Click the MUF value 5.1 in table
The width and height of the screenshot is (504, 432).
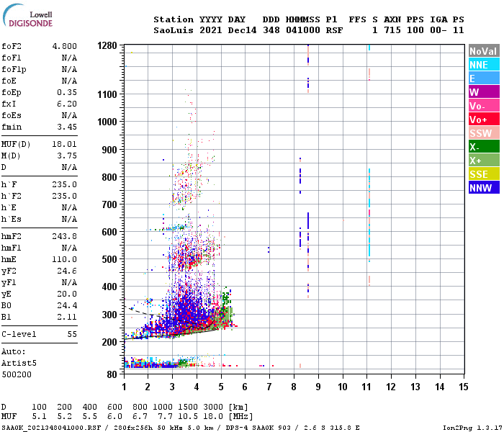39,417
